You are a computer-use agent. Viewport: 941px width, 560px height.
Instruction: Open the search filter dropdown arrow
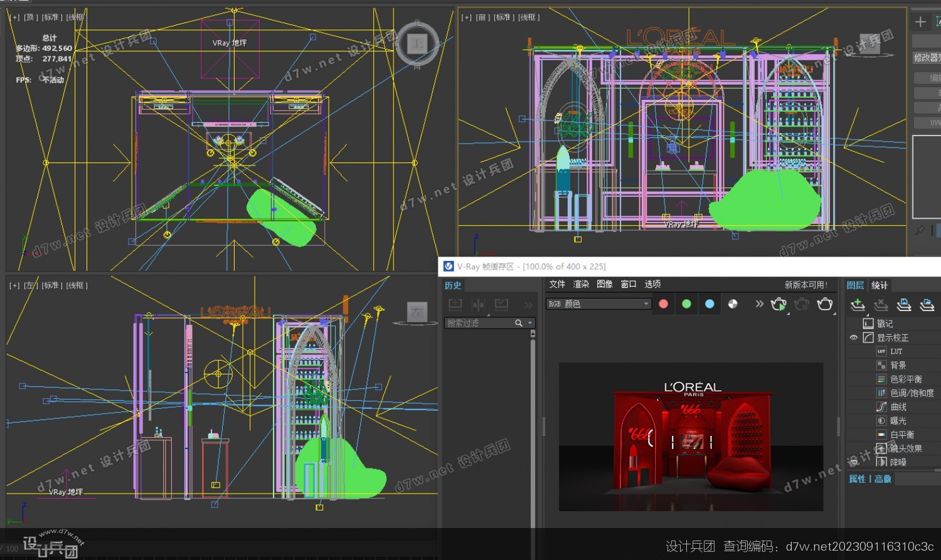point(530,323)
